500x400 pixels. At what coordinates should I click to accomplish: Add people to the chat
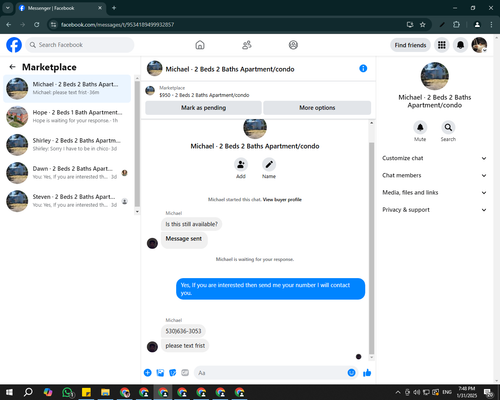pos(241,165)
